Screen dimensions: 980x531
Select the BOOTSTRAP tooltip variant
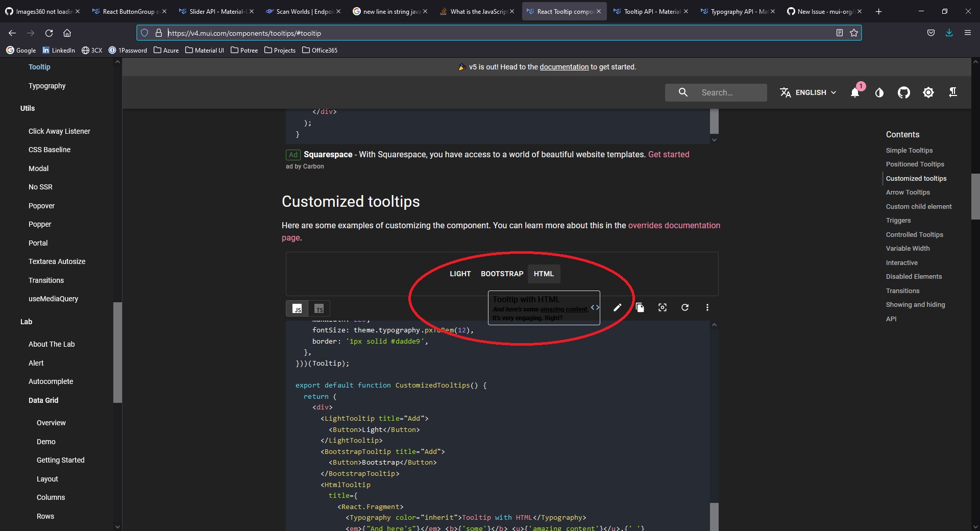(x=501, y=274)
